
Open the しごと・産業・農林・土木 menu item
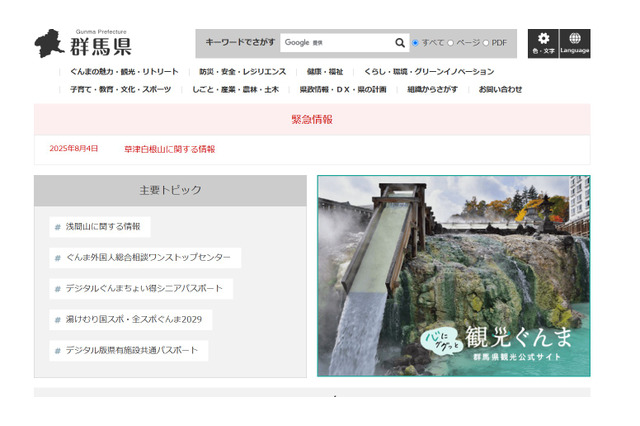click(x=236, y=89)
